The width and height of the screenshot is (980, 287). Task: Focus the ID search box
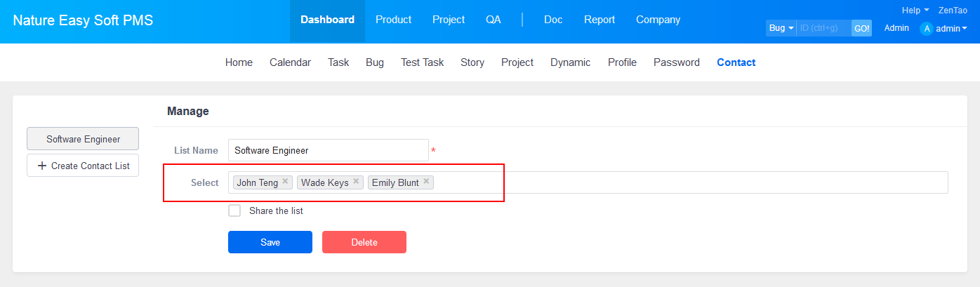823,29
